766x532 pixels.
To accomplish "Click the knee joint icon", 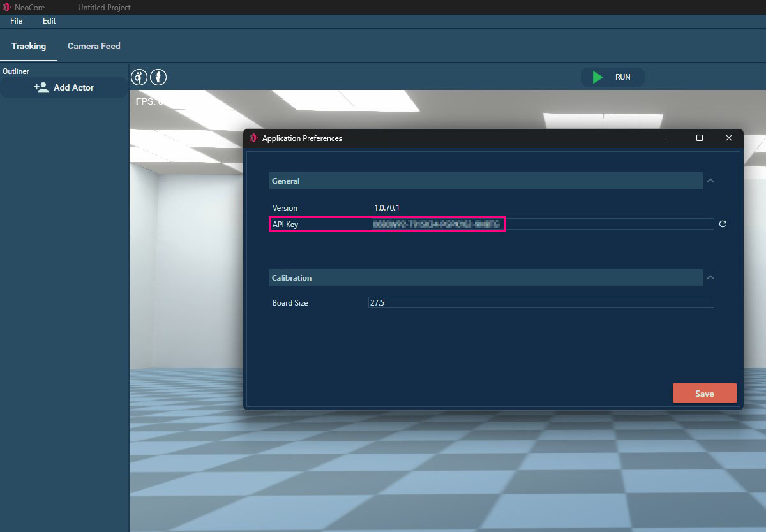I will [x=158, y=77].
